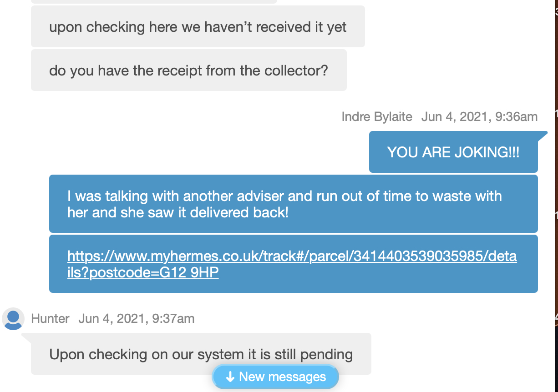Click the agent name Hunter

[50, 318]
